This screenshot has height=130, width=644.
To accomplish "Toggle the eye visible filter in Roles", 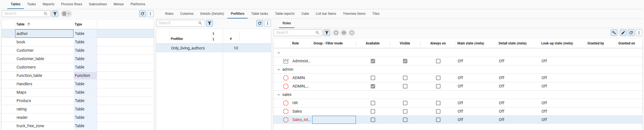I will click(344, 33).
